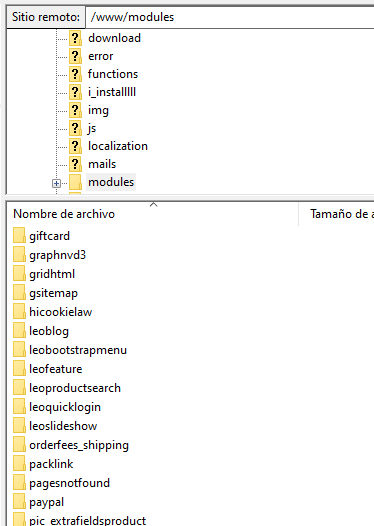Sort by Nombre de archivo column

tap(153, 214)
